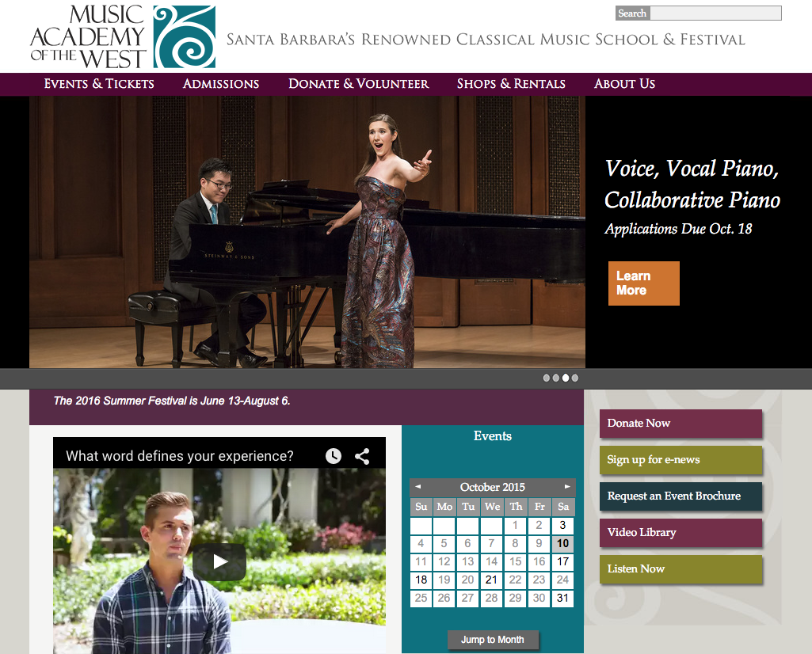Open the Events & Tickets menu

click(x=99, y=84)
